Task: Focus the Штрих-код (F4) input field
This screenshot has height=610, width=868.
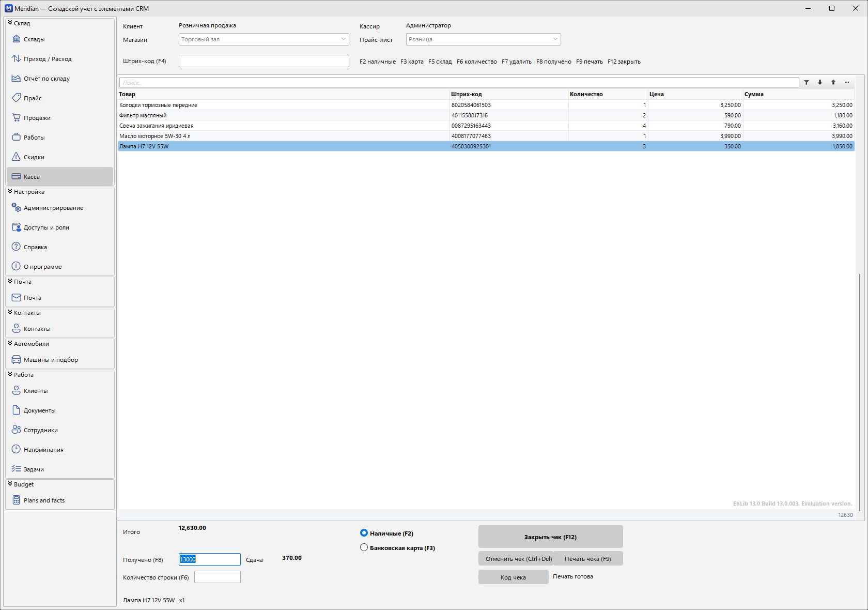Action: click(x=264, y=61)
